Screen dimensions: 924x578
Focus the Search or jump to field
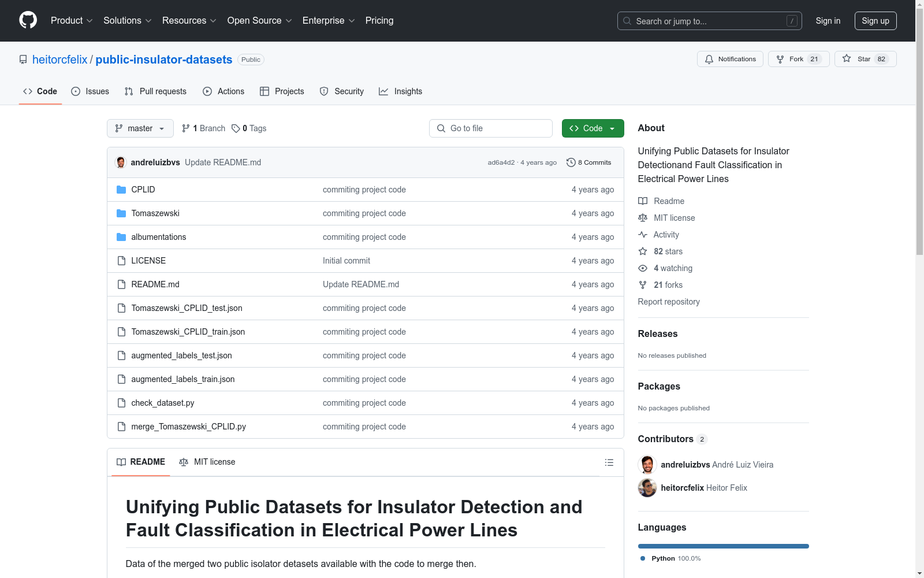(710, 21)
